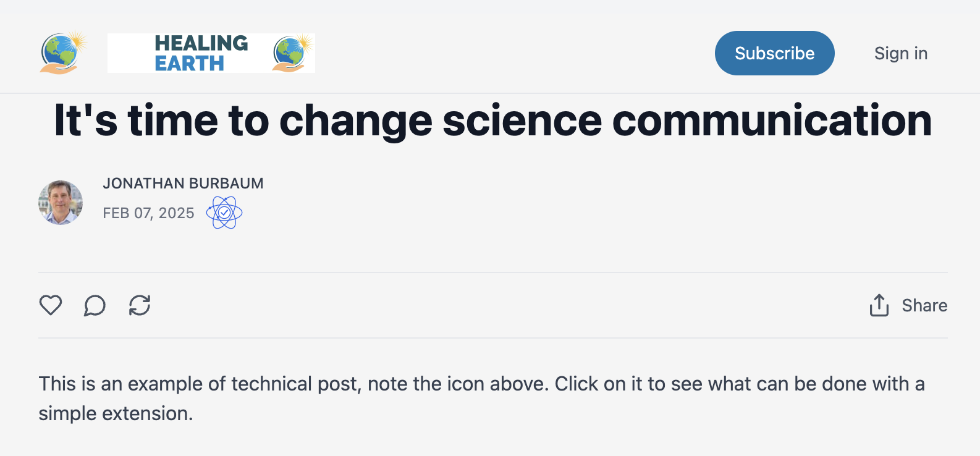Restack the post using the arrows icon
Screen dimensions: 980x456
(x=140, y=305)
